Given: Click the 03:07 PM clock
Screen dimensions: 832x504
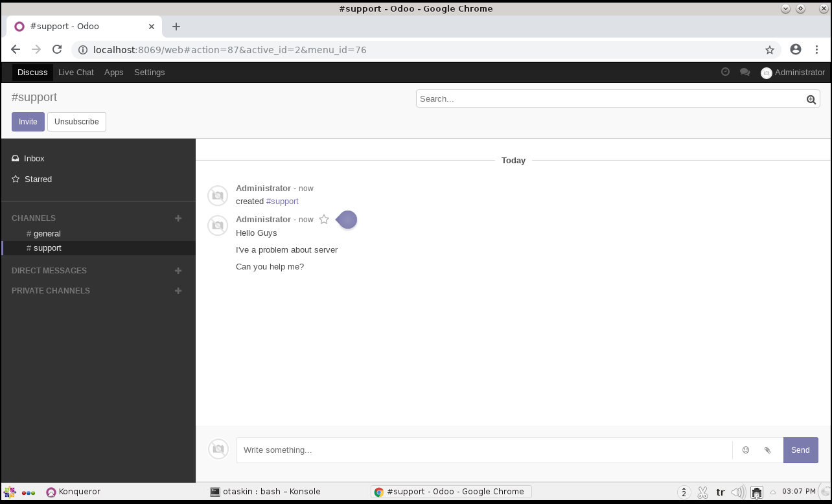Looking at the screenshot, I should pos(798,492).
